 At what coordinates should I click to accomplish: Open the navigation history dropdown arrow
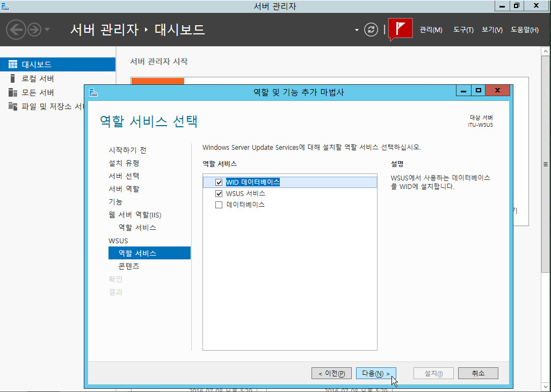(x=47, y=30)
